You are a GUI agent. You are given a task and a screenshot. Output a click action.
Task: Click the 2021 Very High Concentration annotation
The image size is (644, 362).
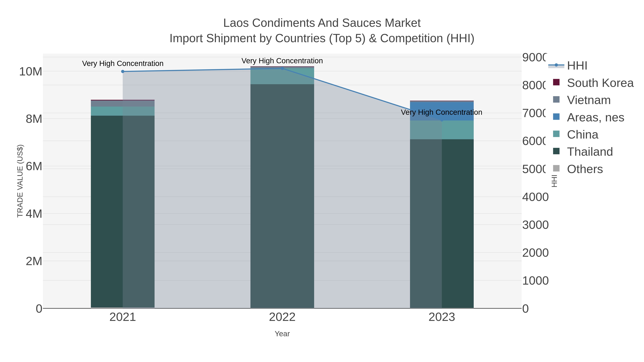[123, 63]
